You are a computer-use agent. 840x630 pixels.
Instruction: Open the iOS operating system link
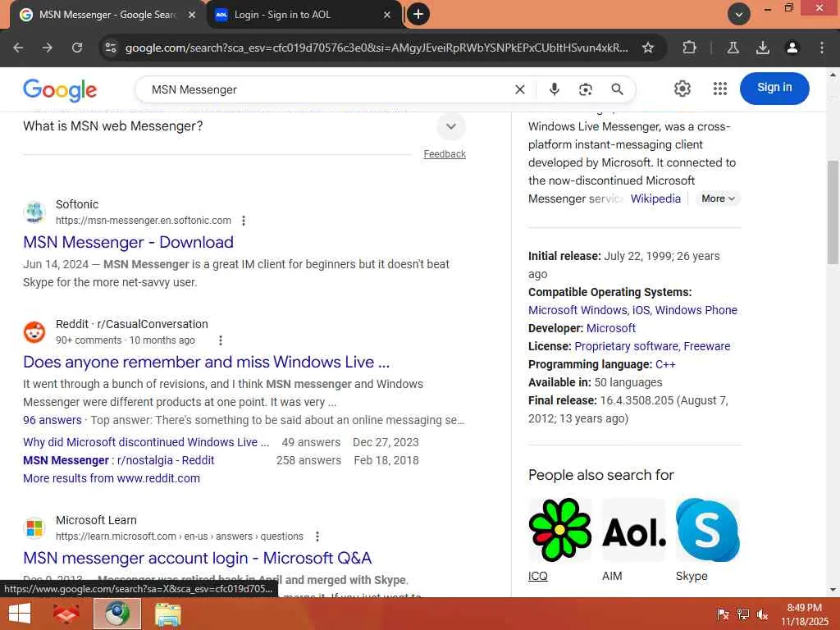click(x=641, y=310)
